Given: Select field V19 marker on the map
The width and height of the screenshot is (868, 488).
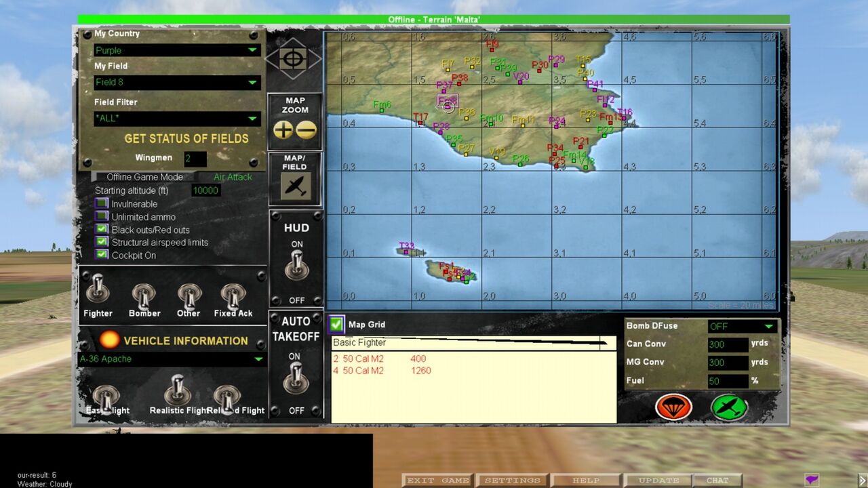Looking at the screenshot, I should point(496,158).
